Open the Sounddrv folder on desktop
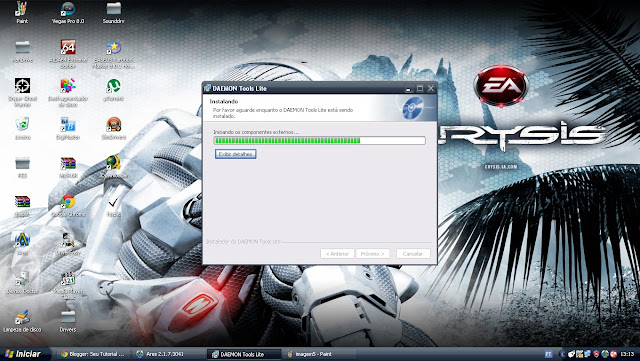 point(113,10)
